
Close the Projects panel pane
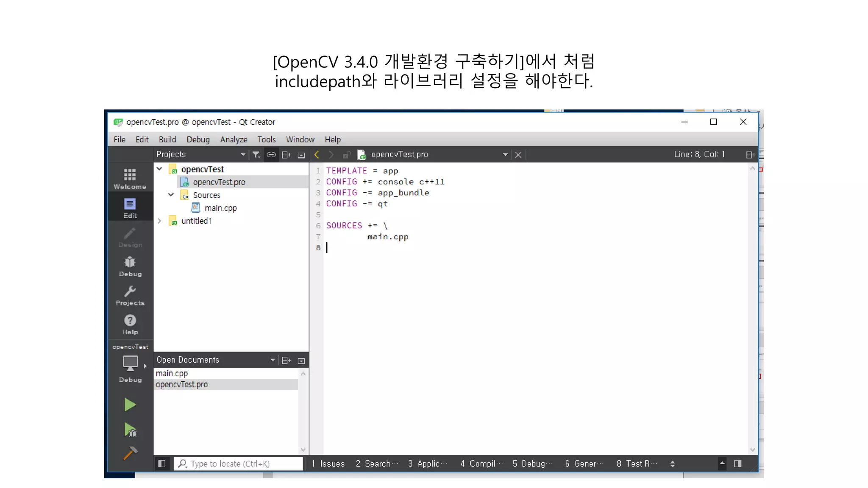pos(301,155)
